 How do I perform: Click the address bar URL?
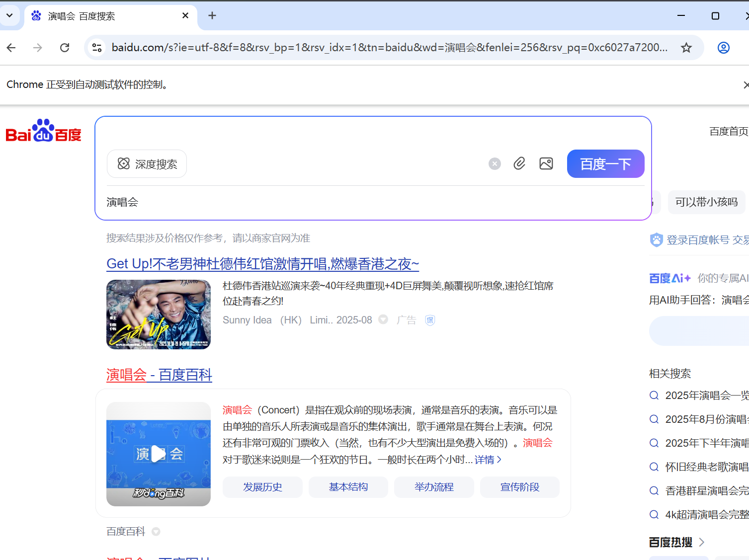tap(390, 48)
